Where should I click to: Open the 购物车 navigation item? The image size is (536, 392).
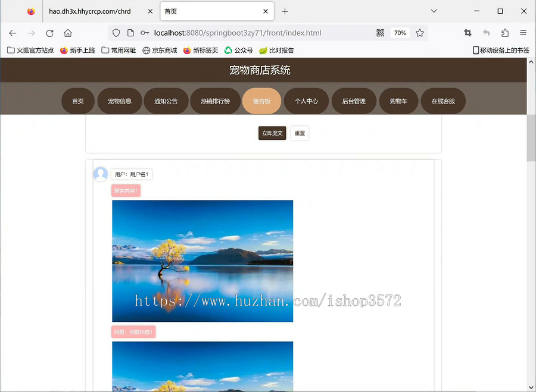398,101
